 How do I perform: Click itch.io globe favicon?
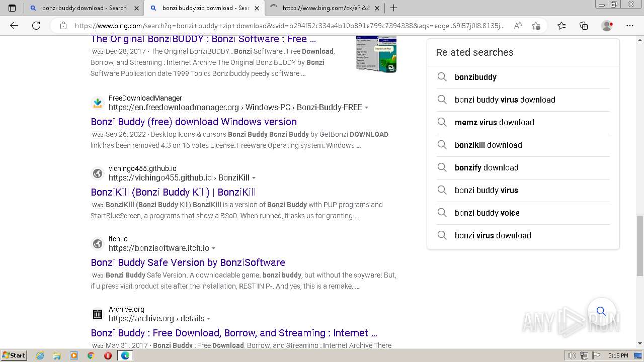click(98, 244)
